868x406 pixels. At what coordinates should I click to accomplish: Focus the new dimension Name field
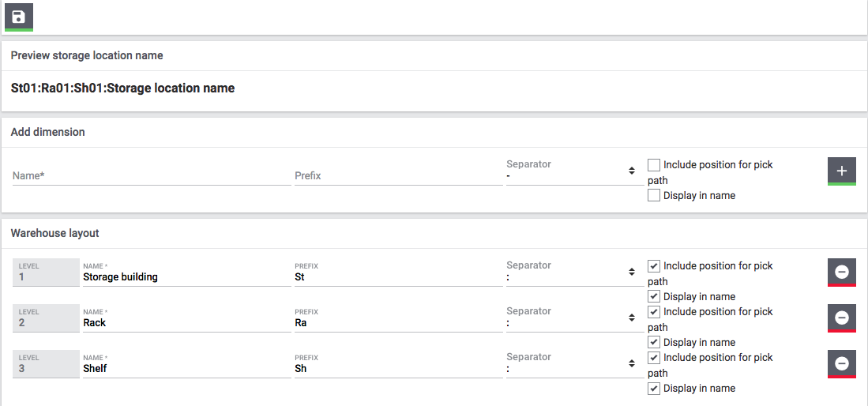click(x=151, y=175)
